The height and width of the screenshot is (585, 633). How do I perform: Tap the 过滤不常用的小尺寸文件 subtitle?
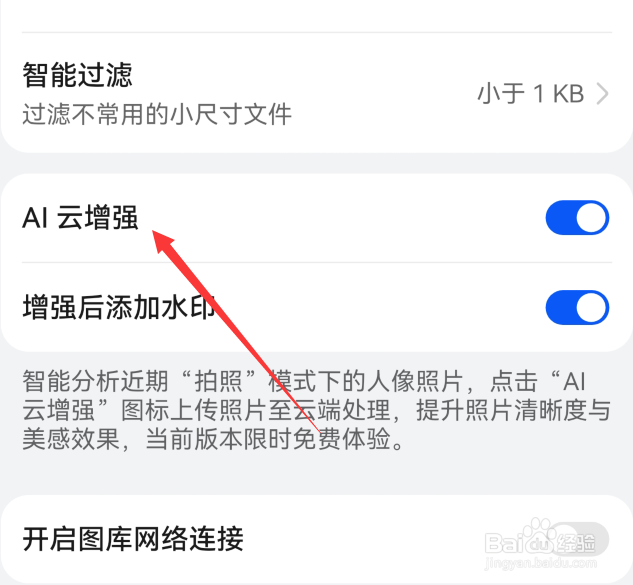click(x=157, y=114)
